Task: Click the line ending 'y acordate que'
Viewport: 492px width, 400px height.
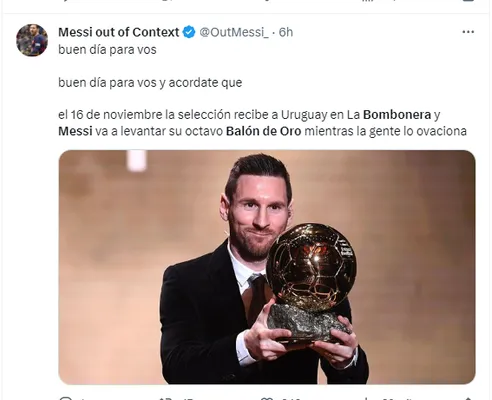Action: pyautogui.click(x=150, y=82)
